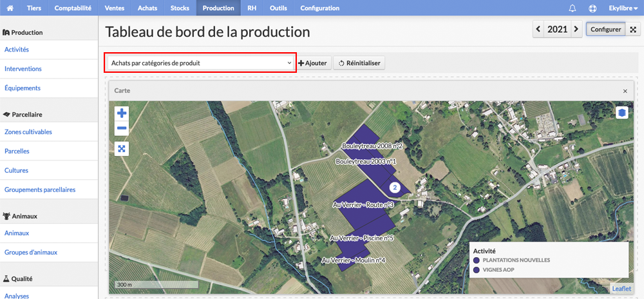Image resolution: width=644 pixels, height=299 pixels.
Task: Open the Achats par catégories de produit dropdown
Action: [x=200, y=63]
